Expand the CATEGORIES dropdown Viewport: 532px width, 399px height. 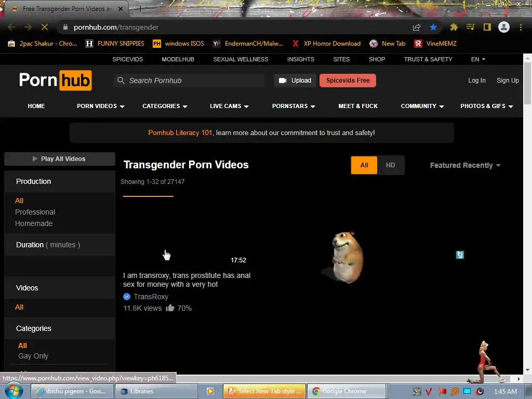[165, 106]
